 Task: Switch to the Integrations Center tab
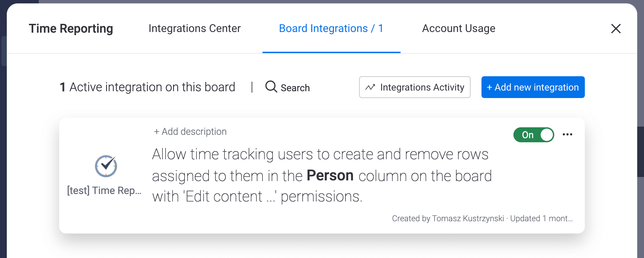coord(194,28)
